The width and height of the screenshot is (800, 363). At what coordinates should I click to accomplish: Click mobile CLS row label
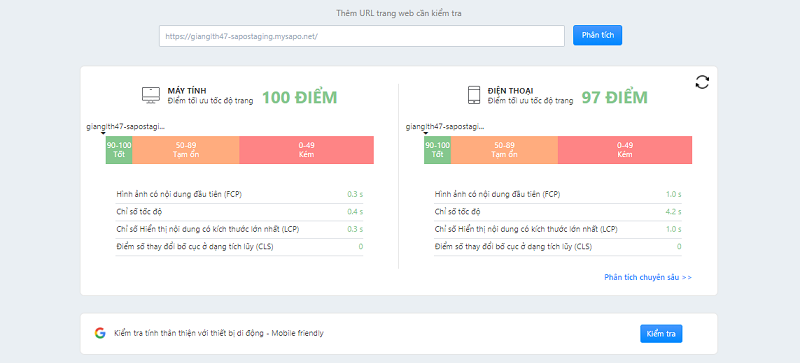coord(513,247)
